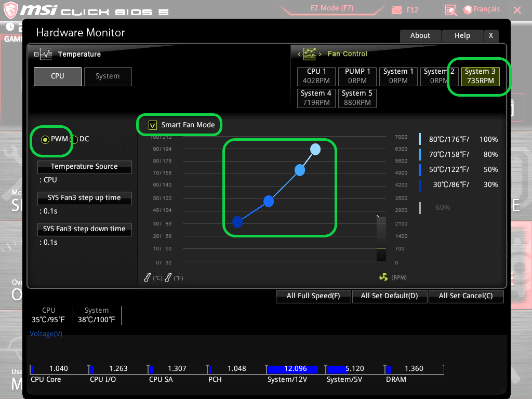The image size is (532, 399).
Task: Open SYS Fan3 step down time setting
Action: coord(85,229)
